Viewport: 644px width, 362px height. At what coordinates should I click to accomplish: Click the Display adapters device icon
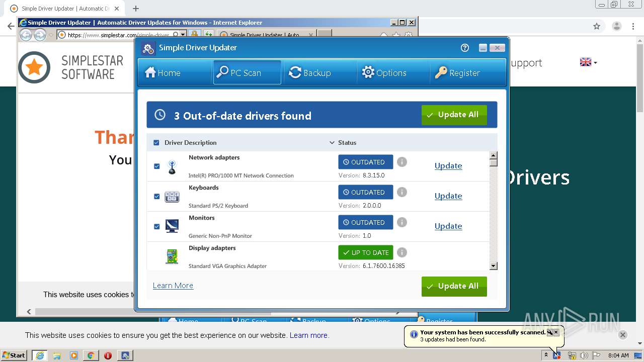[x=172, y=256]
